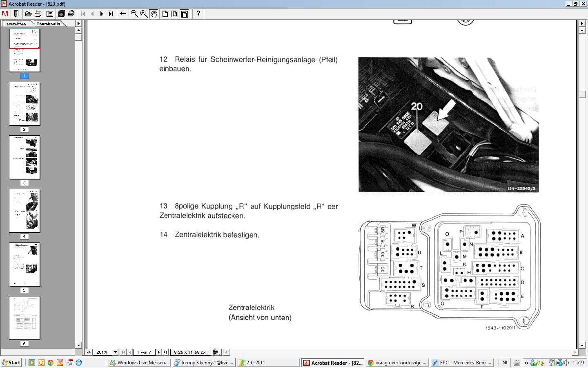588x368 pixels.
Task: Click the Adobe logo toolbar icon
Action: 5,13
